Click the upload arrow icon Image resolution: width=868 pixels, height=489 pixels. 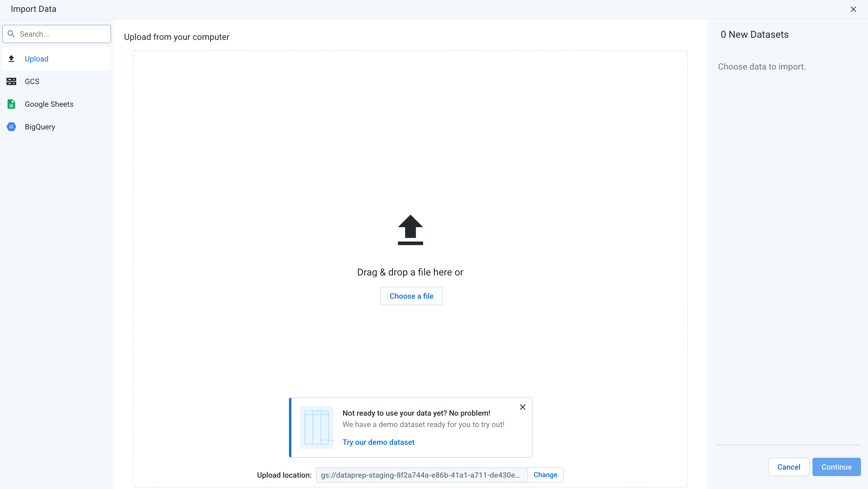click(x=410, y=230)
